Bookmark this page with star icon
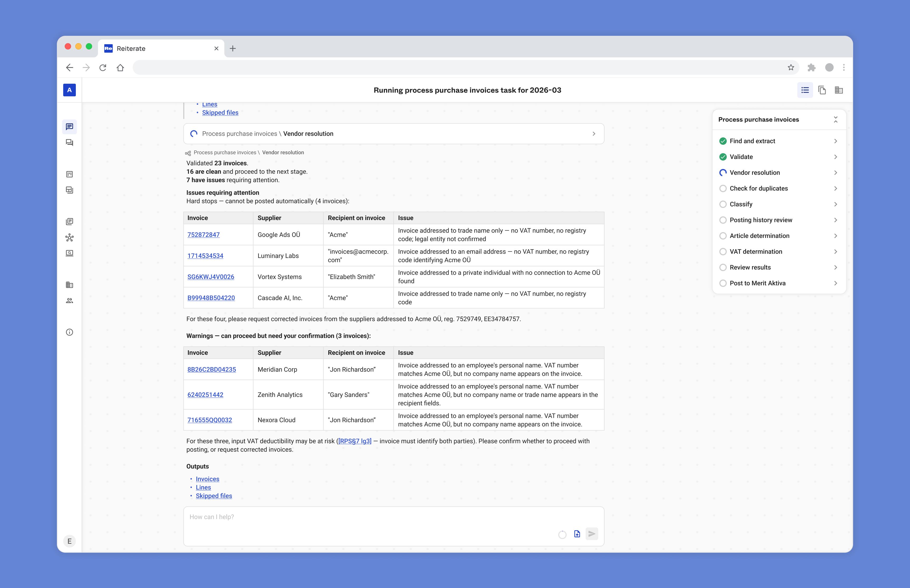 pyautogui.click(x=790, y=68)
